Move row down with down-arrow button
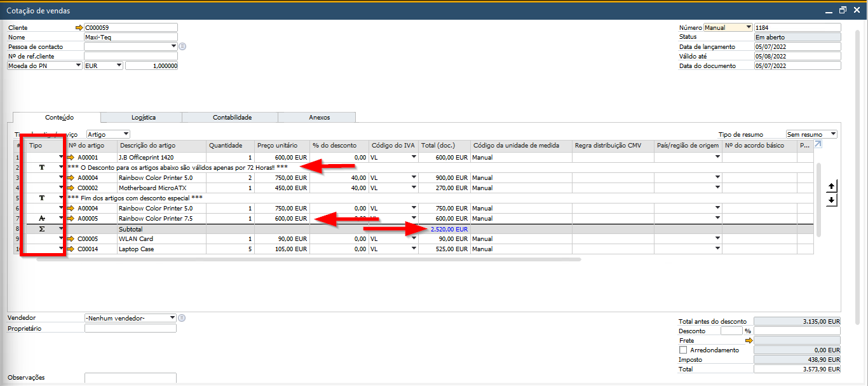This screenshot has height=386, width=868. [832, 200]
